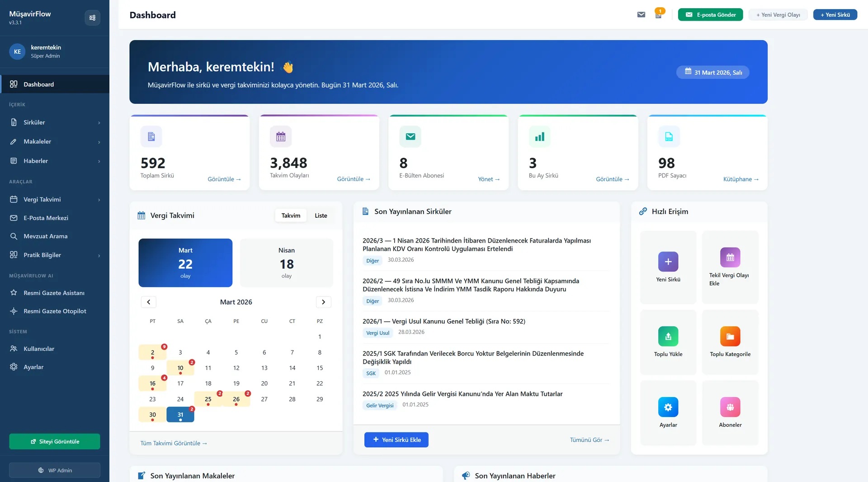Click the Siteyi Görüntüle green button
868x482 pixels.
click(x=55, y=441)
